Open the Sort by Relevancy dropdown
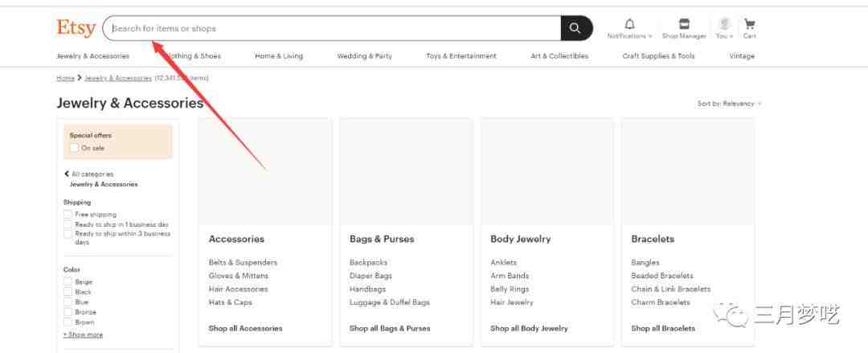This screenshot has width=868, height=353. pyautogui.click(x=729, y=104)
